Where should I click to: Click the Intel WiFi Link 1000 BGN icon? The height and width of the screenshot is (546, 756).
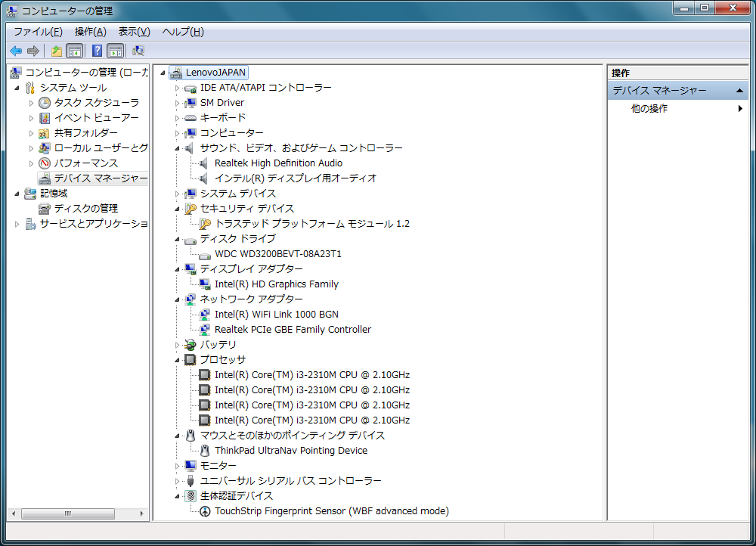pyautogui.click(x=205, y=315)
